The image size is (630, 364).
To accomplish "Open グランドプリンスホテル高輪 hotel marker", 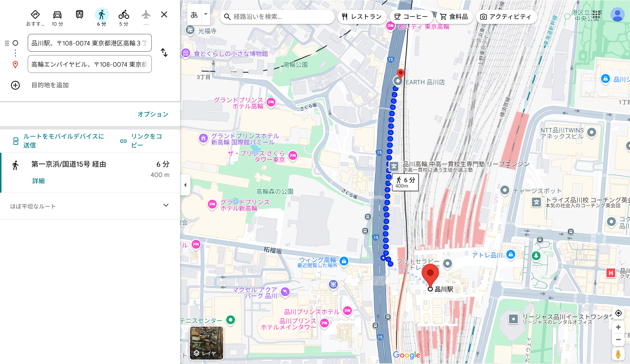I will [x=271, y=102].
